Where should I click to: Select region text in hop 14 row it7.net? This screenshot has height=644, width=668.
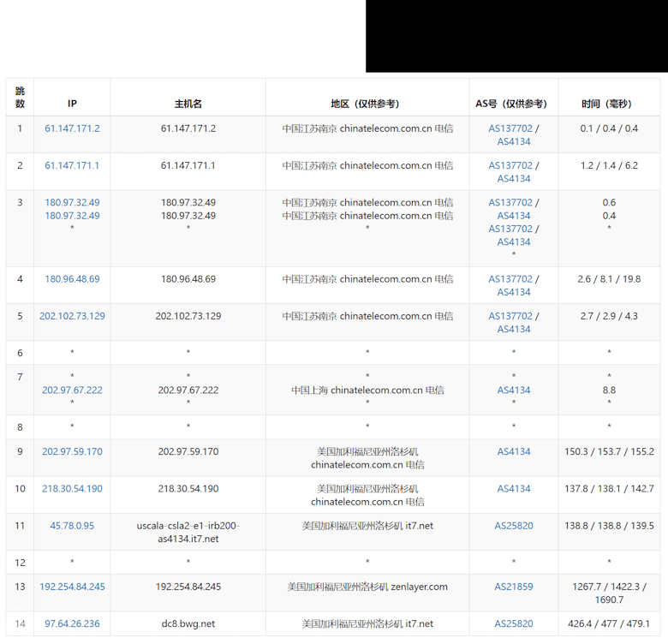[x=367, y=624]
